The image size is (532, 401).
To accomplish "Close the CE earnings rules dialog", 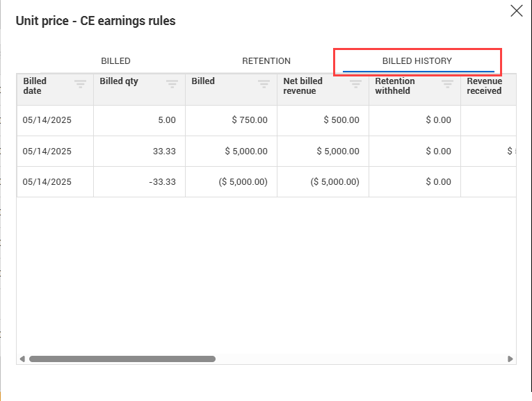I will 516,10.
